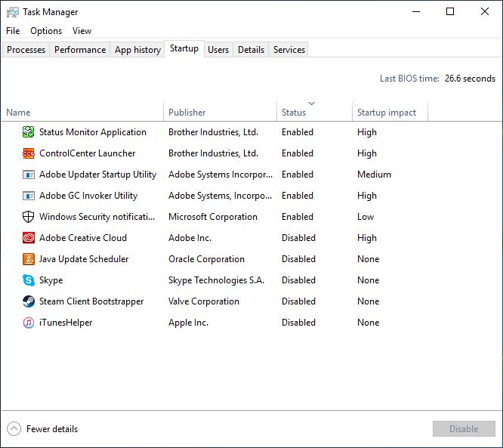Open the View menu
Image resolution: width=503 pixels, height=448 pixels.
[x=82, y=31]
